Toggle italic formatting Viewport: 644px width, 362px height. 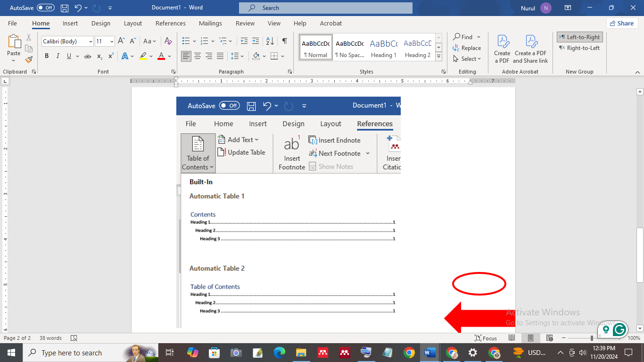coord(58,56)
